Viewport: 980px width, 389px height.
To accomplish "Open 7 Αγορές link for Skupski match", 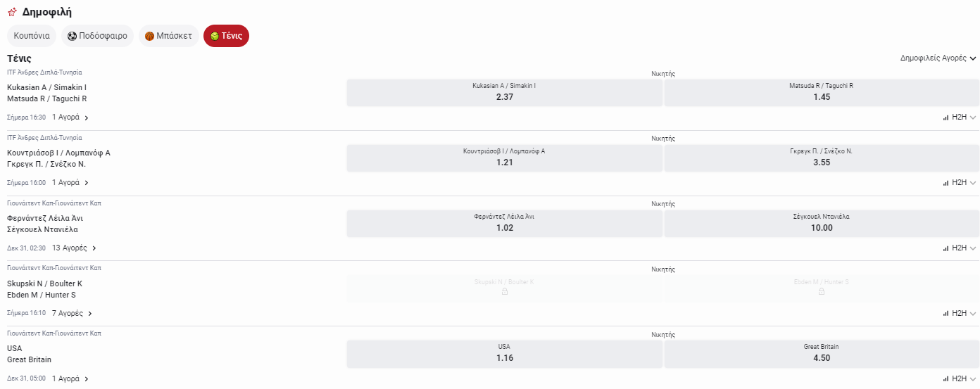I will coord(72,314).
